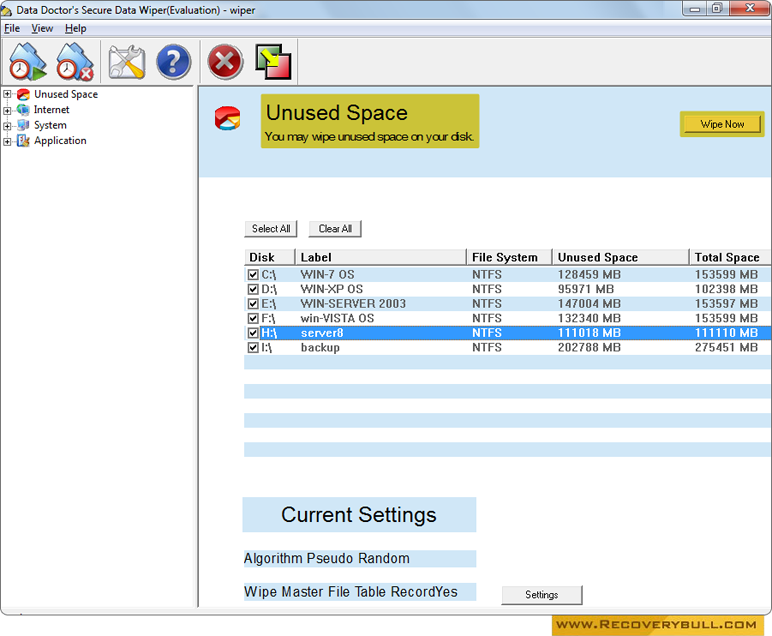Screen dimensions: 772x636
Task: Open the Settings button
Action: click(x=542, y=595)
